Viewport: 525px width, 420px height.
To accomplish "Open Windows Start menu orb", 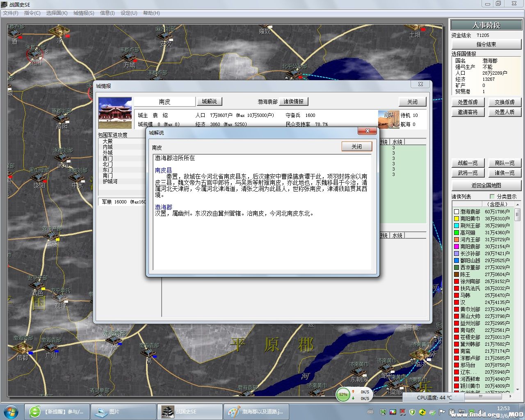I will (x=11, y=411).
